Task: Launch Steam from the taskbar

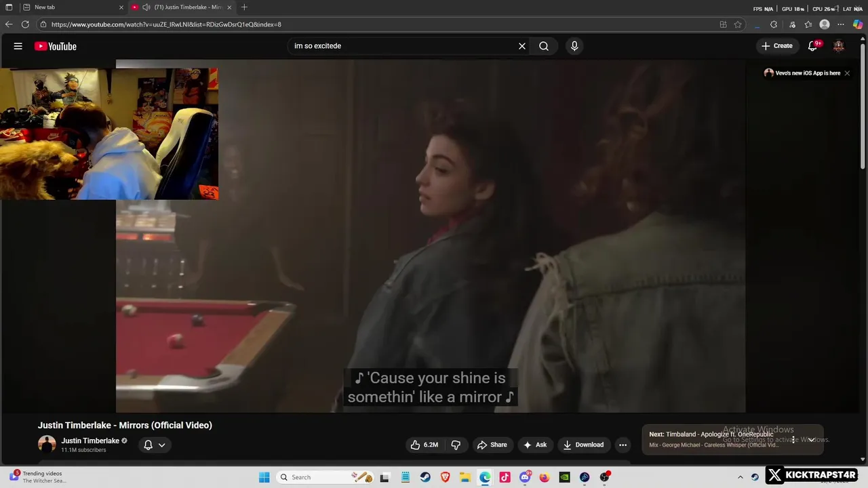Action: (x=425, y=477)
